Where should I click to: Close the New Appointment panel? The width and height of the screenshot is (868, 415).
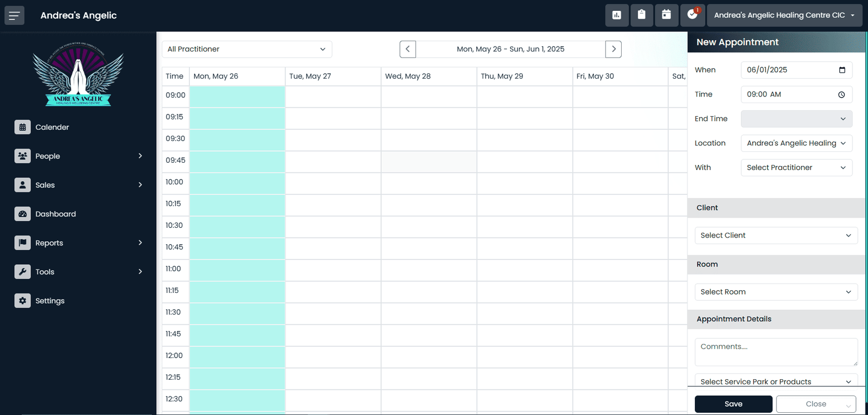(x=816, y=404)
